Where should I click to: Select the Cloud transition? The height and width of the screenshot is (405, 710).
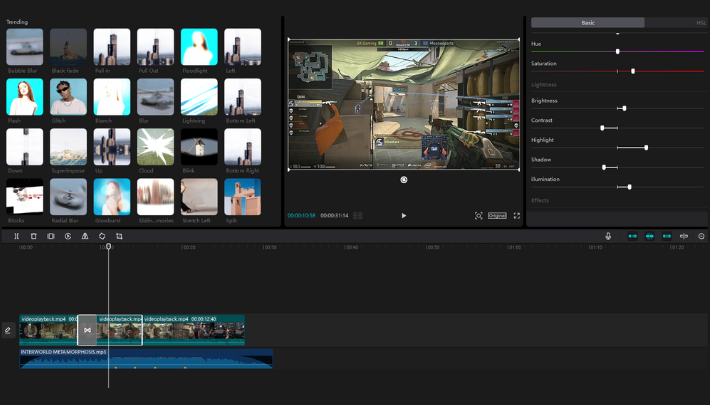pyautogui.click(x=155, y=147)
